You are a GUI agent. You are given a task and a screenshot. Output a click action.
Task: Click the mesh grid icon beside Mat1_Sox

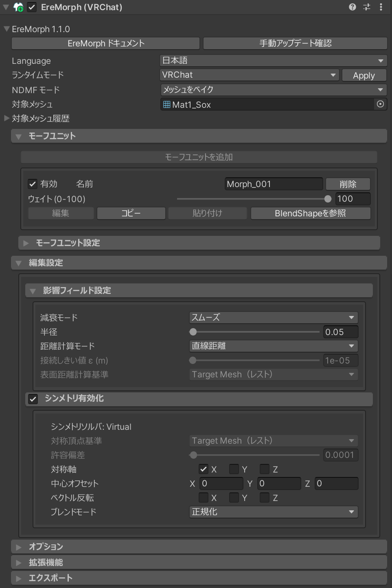(x=166, y=105)
